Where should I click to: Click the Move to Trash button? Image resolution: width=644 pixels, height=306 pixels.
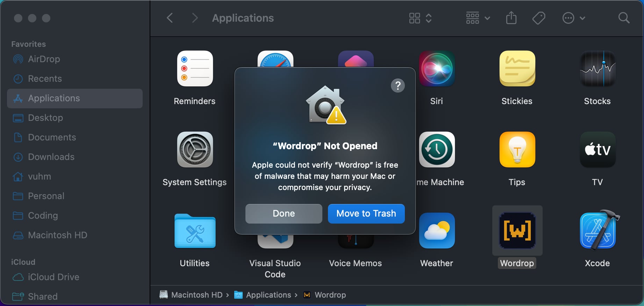coord(366,213)
